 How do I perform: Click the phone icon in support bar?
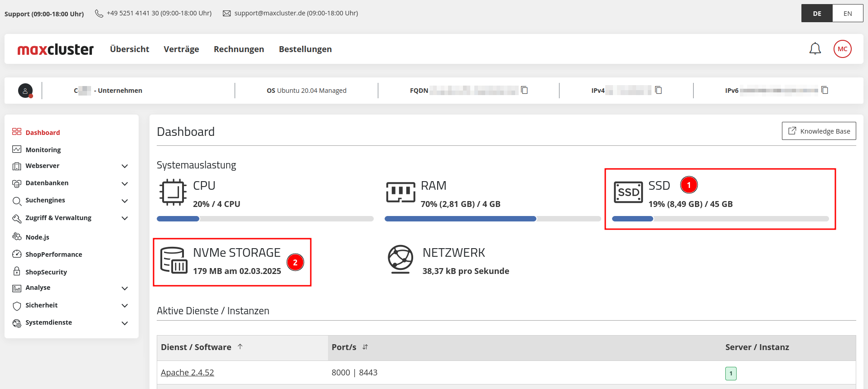(99, 14)
